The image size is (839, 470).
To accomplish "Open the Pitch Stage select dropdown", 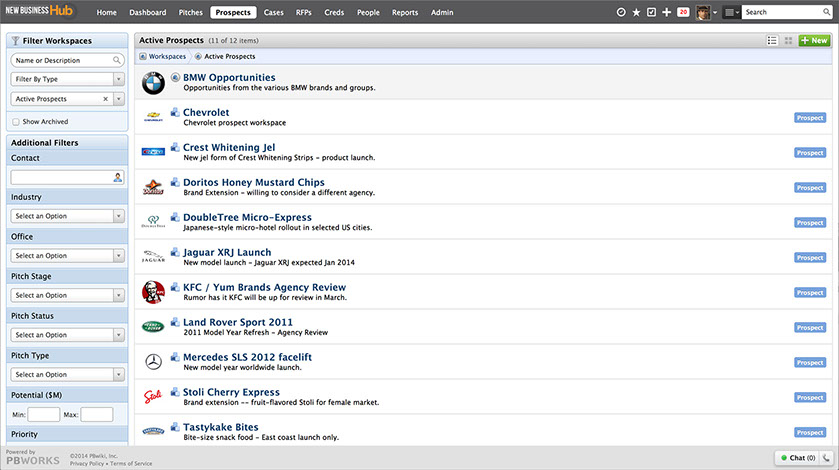I will pyautogui.click(x=67, y=295).
